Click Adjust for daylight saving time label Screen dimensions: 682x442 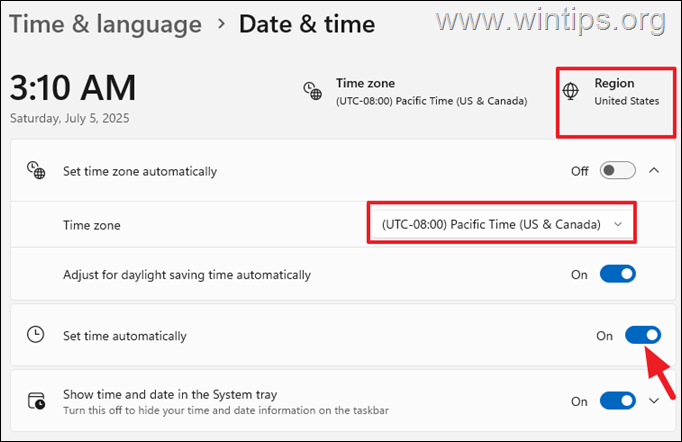[x=186, y=274]
